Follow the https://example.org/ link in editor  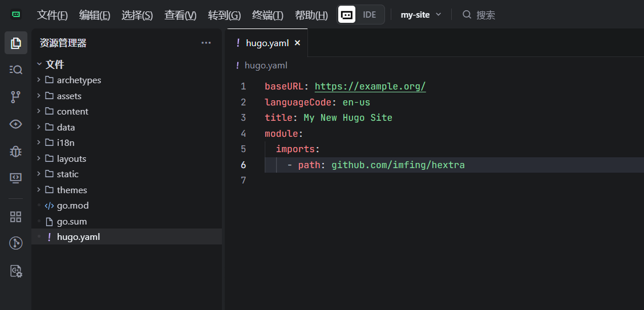click(x=370, y=87)
